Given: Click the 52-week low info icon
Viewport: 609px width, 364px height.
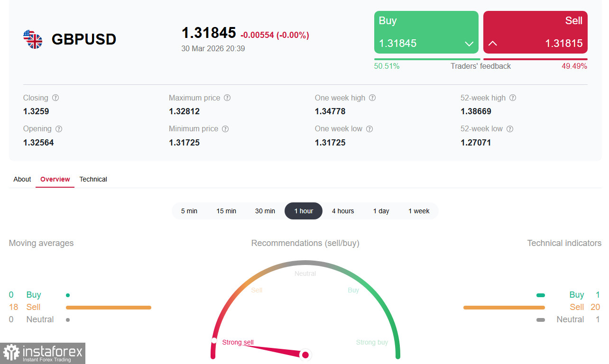Looking at the screenshot, I should [x=509, y=128].
